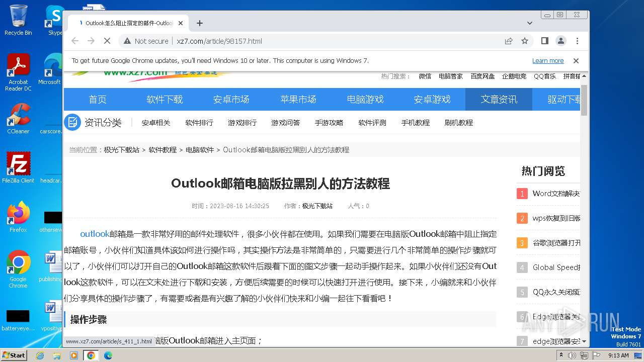Click the blue outlook link in article
644x362 pixels.
(95, 234)
